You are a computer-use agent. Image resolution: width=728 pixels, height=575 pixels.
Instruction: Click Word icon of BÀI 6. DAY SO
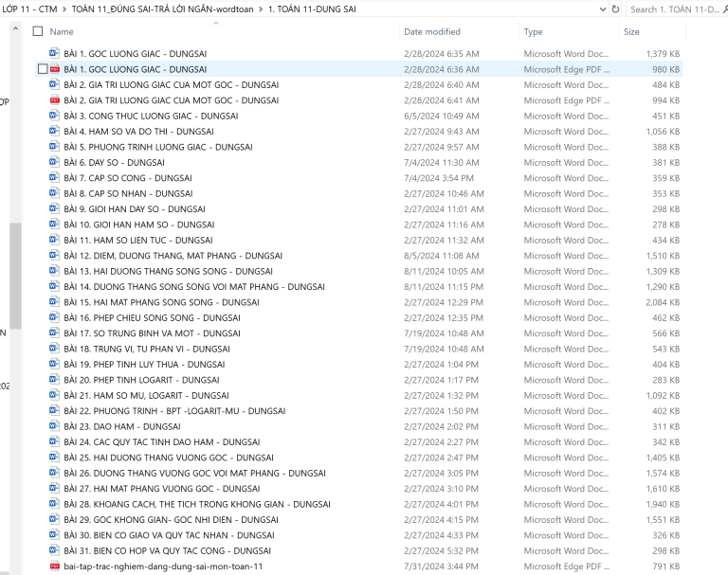[54, 161]
